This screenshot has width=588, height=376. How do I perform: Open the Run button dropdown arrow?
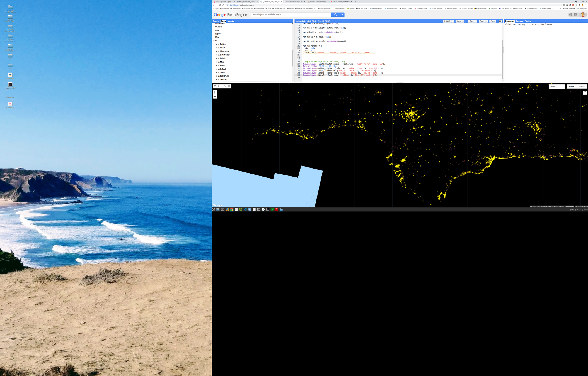(476, 21)
